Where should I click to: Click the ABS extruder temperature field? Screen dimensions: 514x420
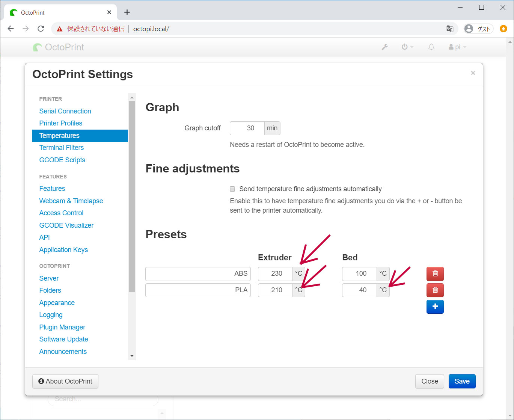[275, 273]
